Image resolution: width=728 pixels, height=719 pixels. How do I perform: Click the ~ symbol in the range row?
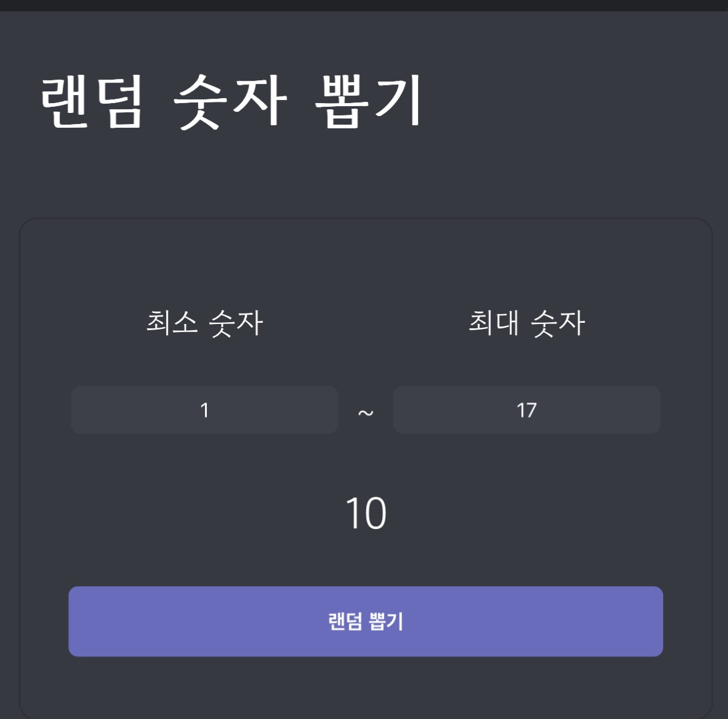(x=366, y=412)
